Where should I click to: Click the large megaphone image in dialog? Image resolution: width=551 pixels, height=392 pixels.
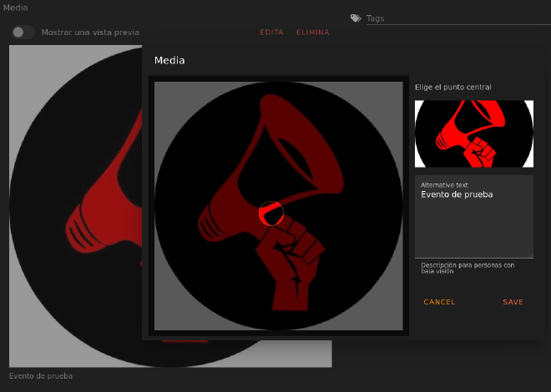(279, 206)
